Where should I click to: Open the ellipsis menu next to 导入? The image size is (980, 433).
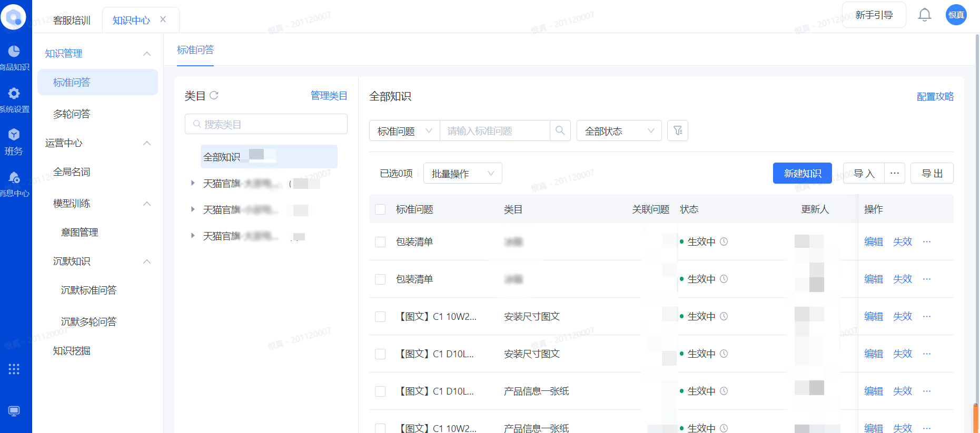pyautogui.click(x=894, y=173)
